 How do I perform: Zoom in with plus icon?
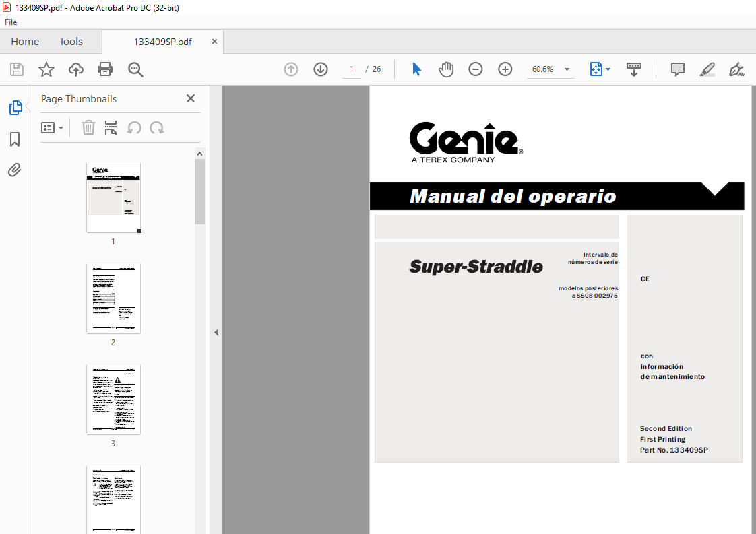(x=505, y=69)
